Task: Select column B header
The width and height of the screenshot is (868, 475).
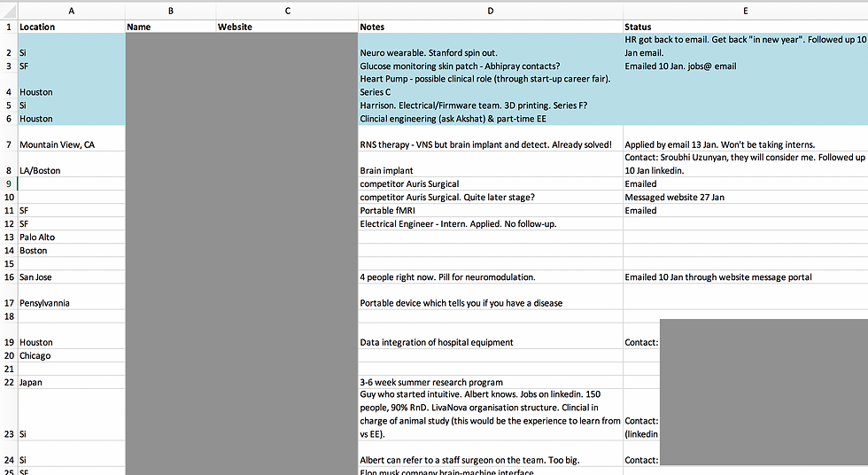Action: [x=170, y=11]
